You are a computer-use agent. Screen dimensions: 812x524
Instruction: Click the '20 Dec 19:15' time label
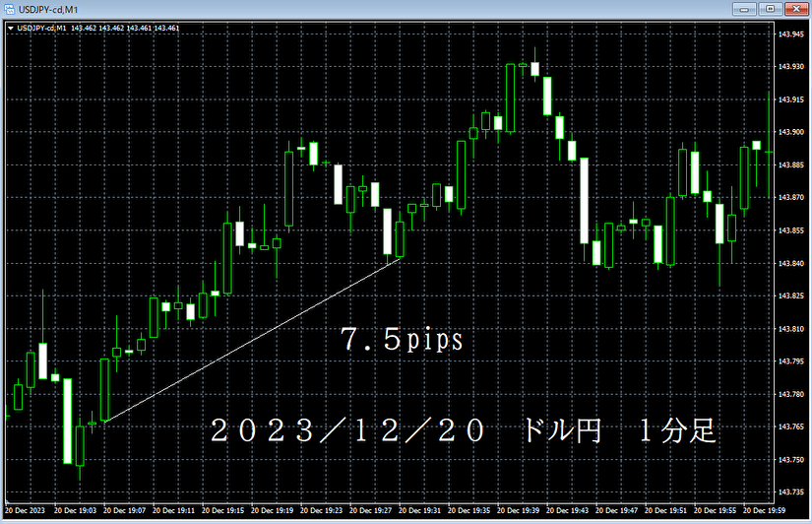(x=222, y=510)
